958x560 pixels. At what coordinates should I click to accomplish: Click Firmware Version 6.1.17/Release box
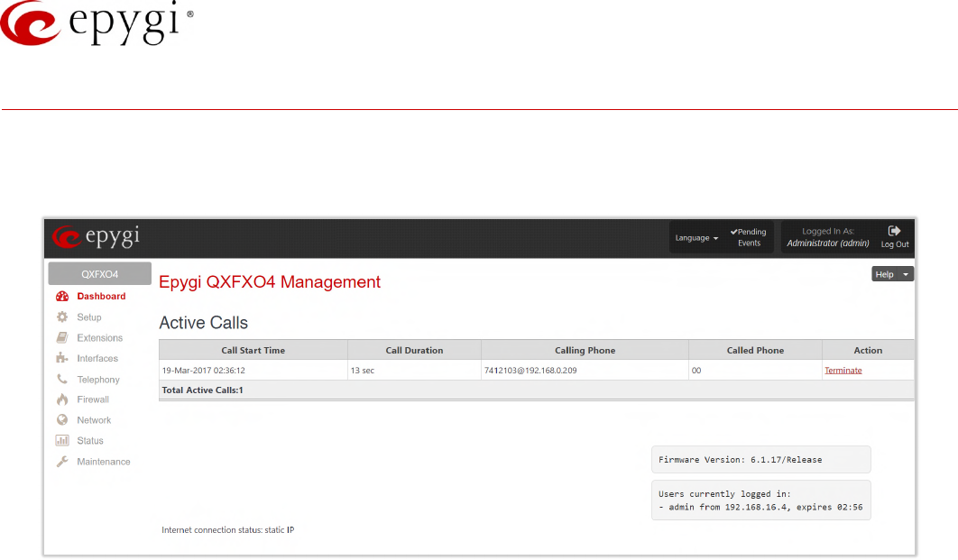tap(760, 459)
